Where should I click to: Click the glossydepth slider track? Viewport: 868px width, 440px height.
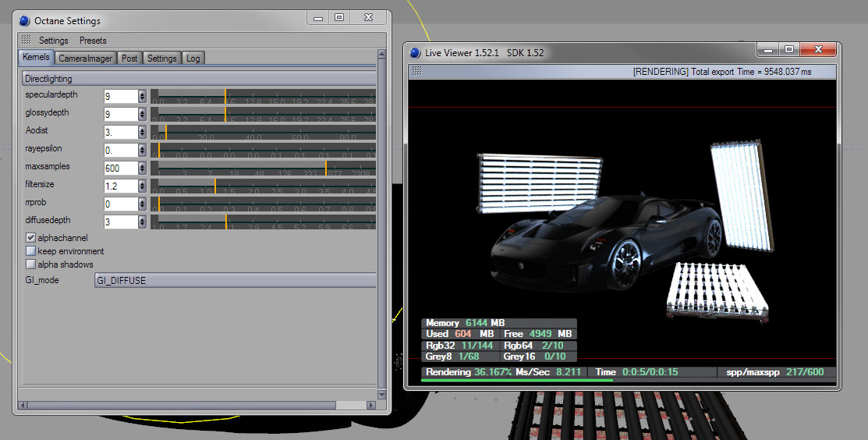(264, 114)
